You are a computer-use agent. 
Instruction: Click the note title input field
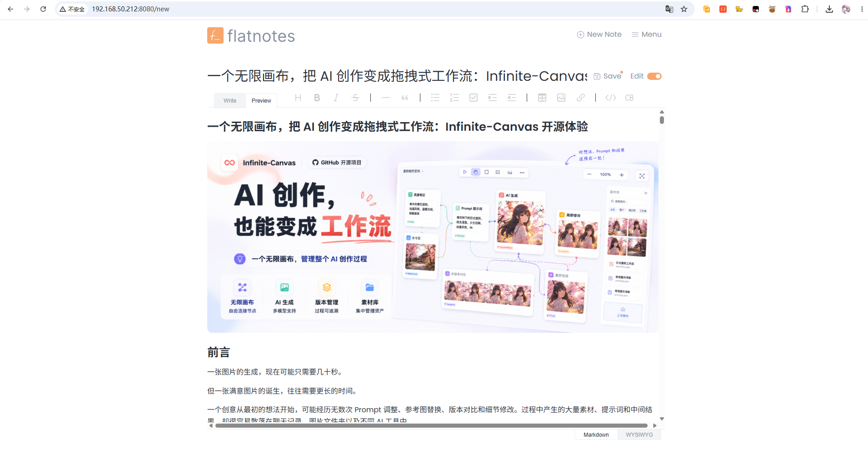[x=397, y=76]
